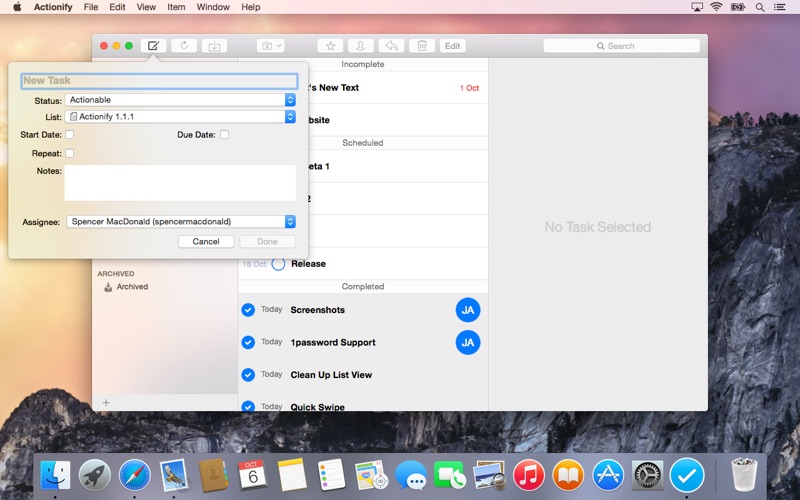Open the Actionify app menu
The width and height of the screenshot is (800, 500).
[53, 7]
